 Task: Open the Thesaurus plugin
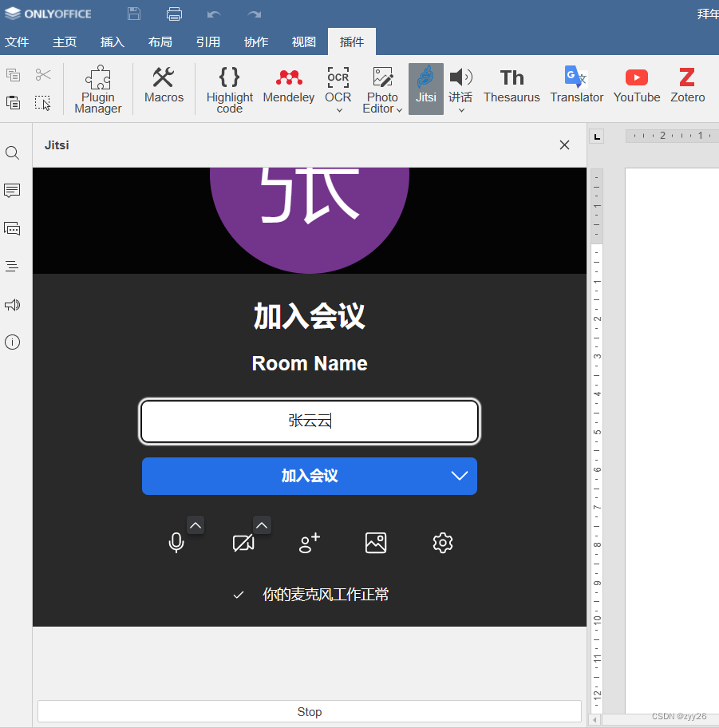(x=512, y=85)
